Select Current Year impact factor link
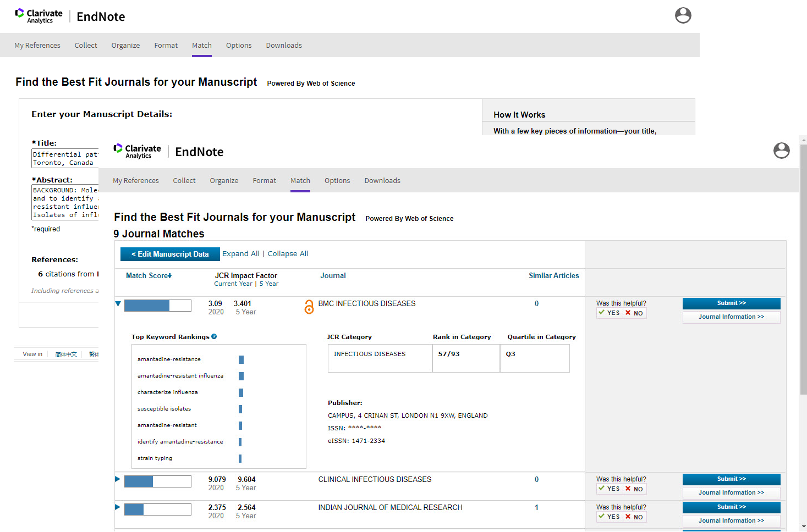 click(x=233, y=284)
